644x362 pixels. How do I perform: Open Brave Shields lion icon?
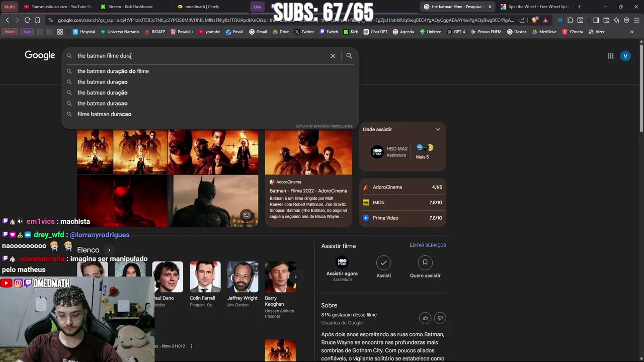534,20
